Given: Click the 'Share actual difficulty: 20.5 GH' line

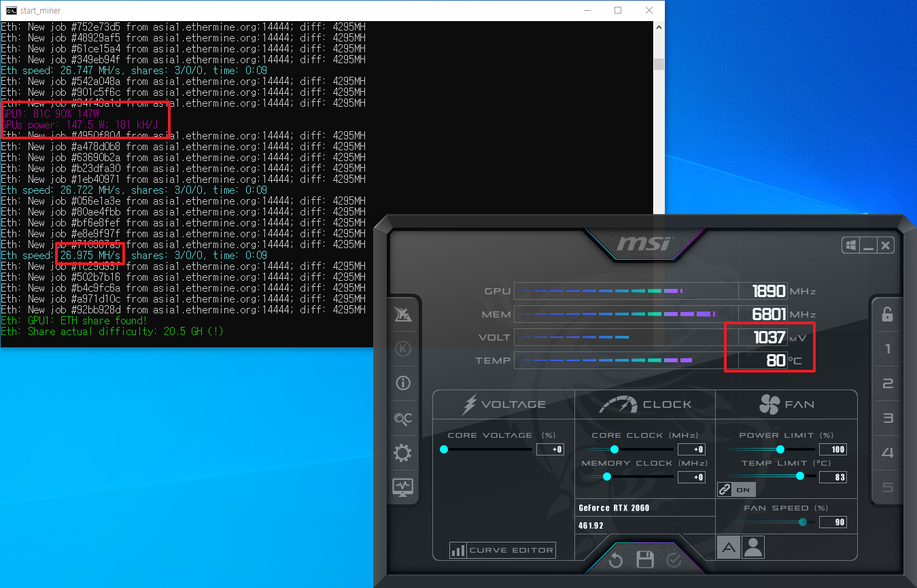Looking at the screenshot, I should [112, 331].
